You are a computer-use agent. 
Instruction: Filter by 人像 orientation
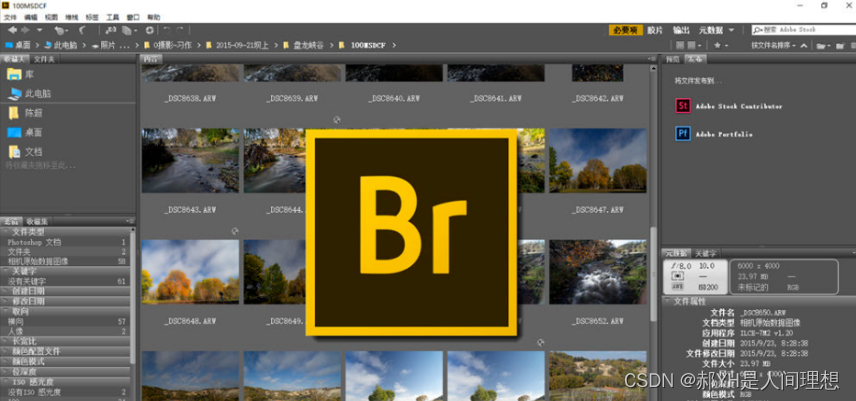pyautogui.click(x=65, y=331)
